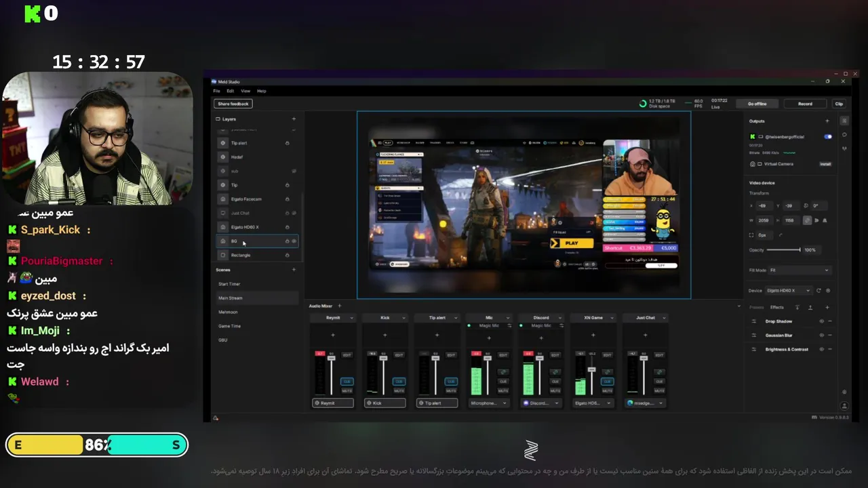Open the Device Elgato HD60 X dropdown
868x488 pixels.
pos(788,290)
